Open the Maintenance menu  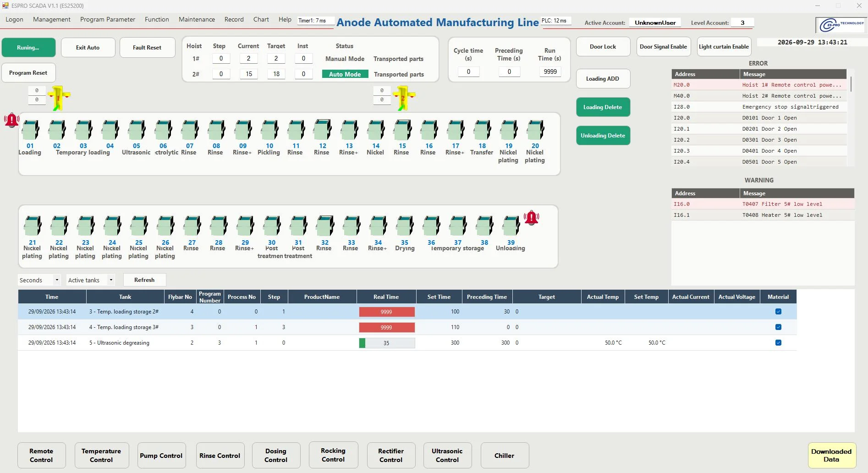pyautogui.click(x=197, y=19)
